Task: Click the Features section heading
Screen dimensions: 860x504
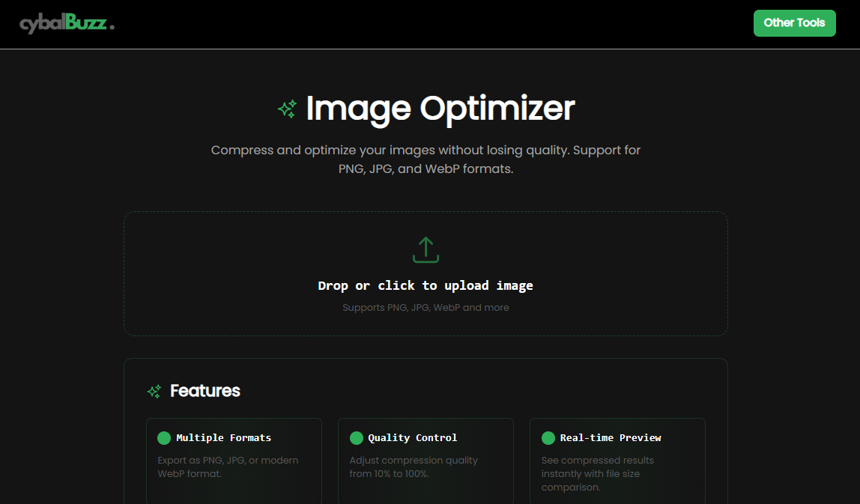Action: pyautogui.click(x=205, y=390)
